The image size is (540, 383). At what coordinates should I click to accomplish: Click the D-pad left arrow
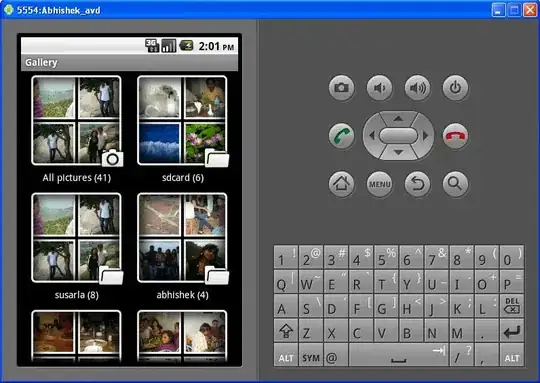point(372,135)
